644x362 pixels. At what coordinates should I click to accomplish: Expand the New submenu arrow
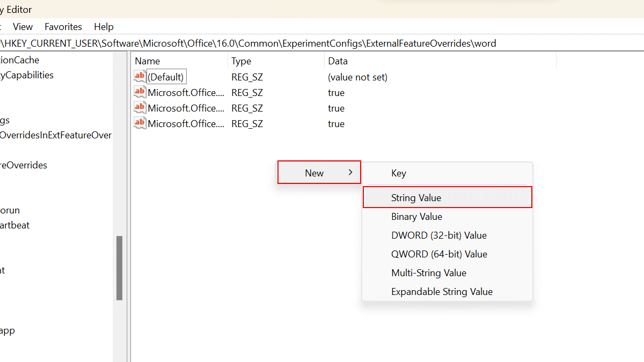tap(352, 172)
